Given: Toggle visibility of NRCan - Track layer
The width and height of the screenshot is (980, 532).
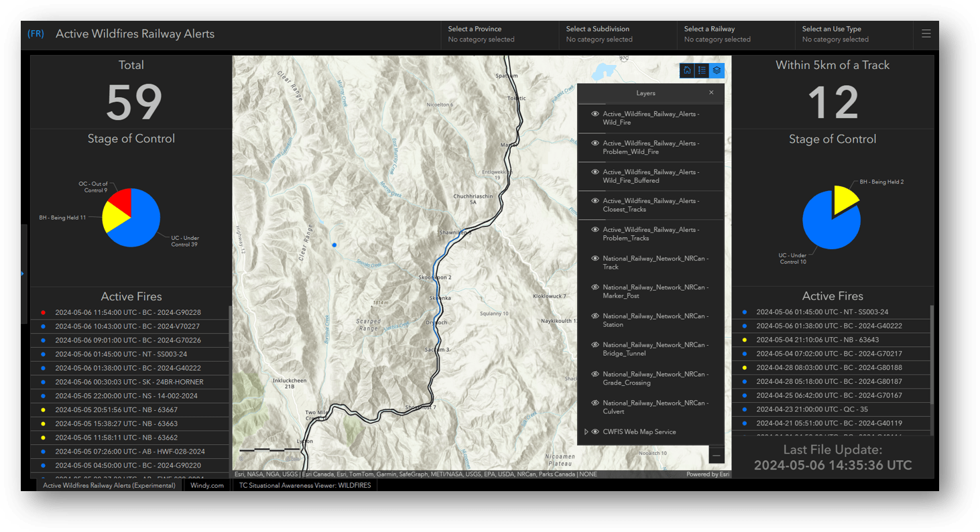Looking at the screenshot, I should tap(595, 258).
